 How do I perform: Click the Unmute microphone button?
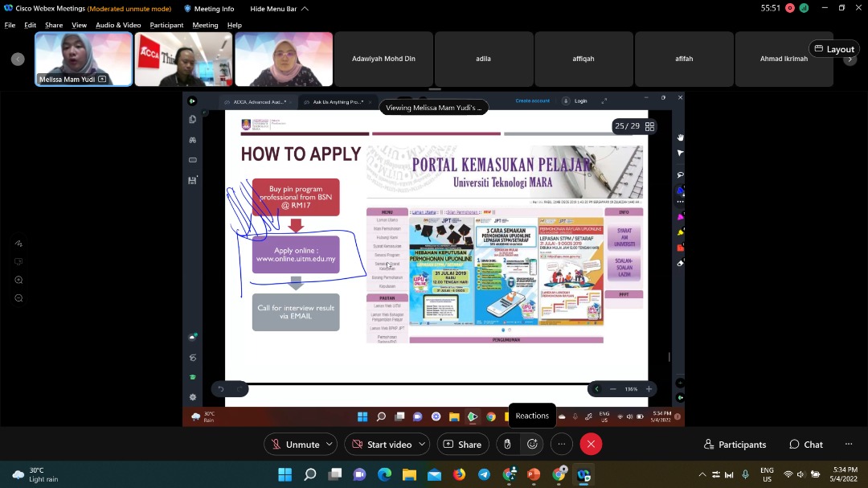(295, 445)
